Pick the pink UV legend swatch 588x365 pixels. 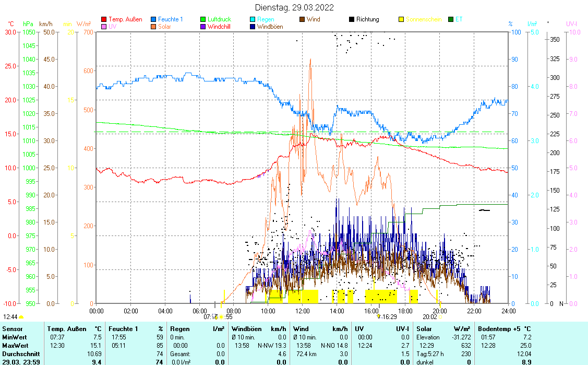click(104, 26)
